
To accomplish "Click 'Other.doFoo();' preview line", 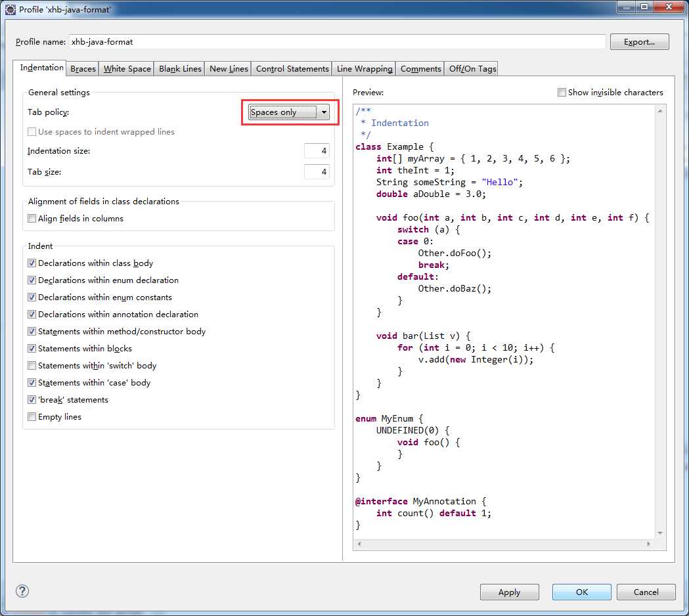I will (455, 253).
